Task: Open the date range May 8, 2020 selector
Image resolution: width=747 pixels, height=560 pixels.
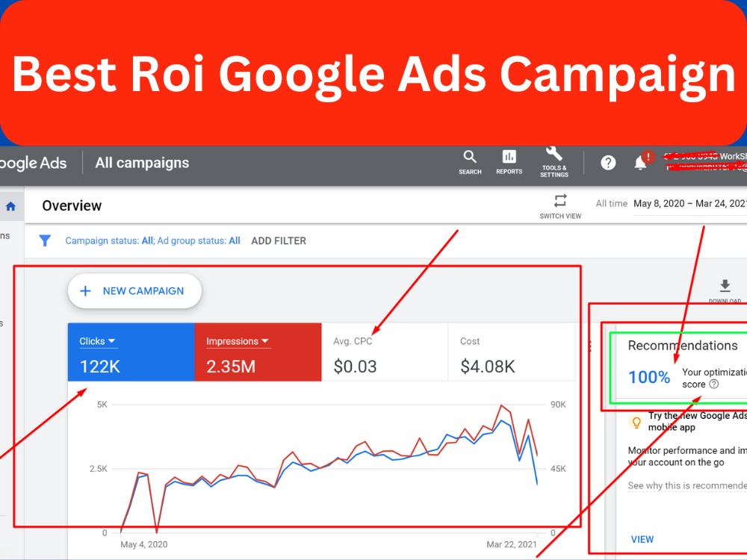Action: click(689, 204)
